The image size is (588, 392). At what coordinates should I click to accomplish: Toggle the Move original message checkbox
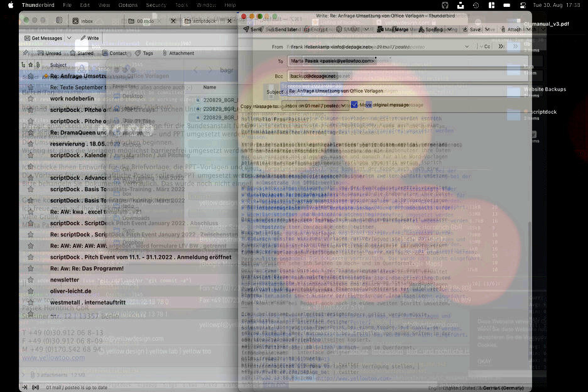(x=354, y=105)
